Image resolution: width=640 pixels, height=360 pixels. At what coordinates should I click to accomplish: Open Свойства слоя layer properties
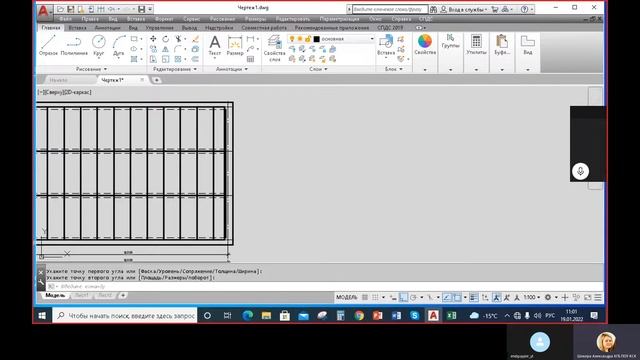[274, 48]
